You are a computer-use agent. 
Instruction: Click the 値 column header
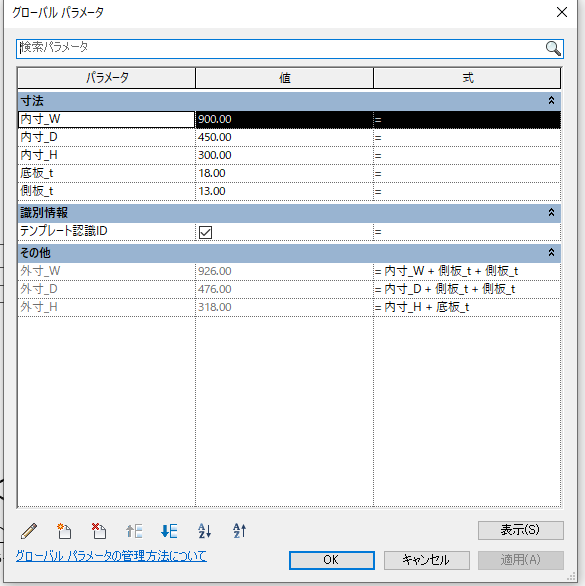pos(284,78)
